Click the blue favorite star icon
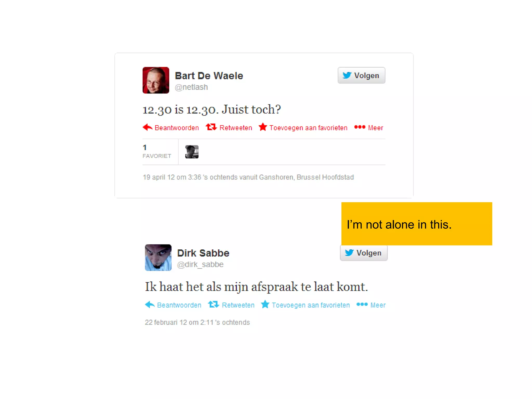Image resolution: width=532 pixels, height=399 pixels. [265, 304]
